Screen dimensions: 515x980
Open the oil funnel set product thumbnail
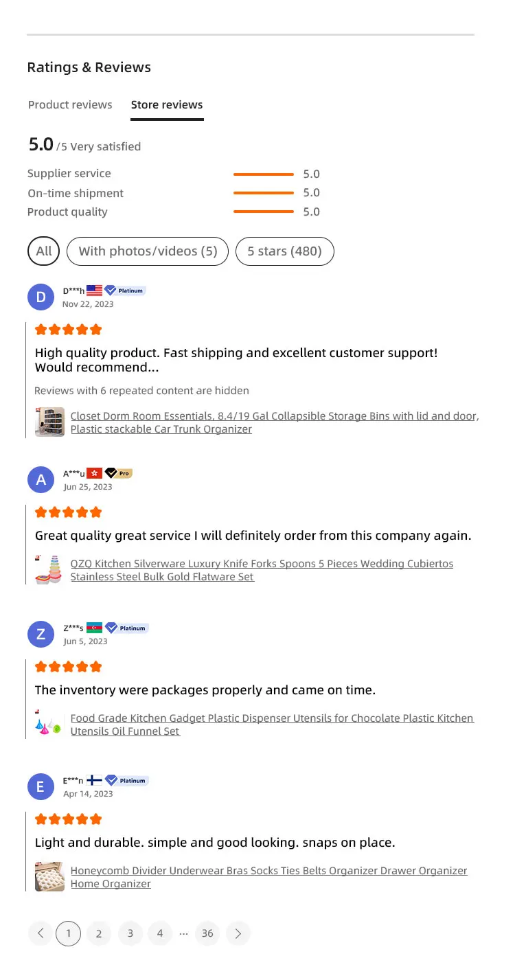pyautogui.click(x=49, y=725)
